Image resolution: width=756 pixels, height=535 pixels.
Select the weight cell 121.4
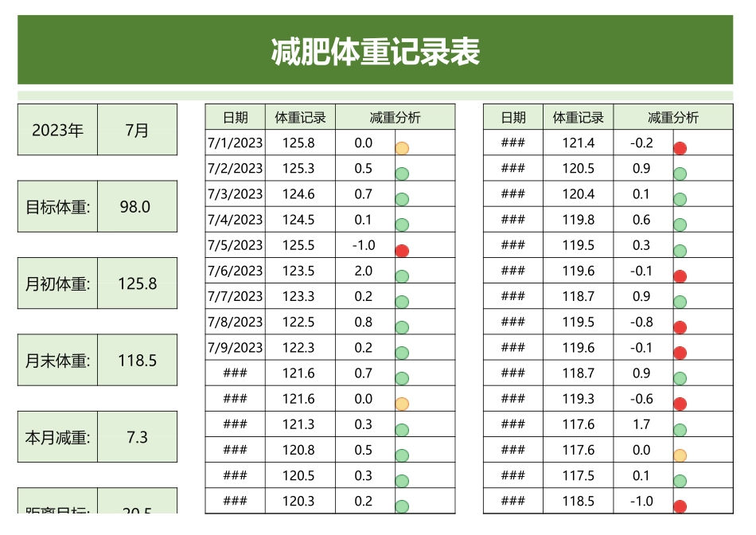coord(578,143)
